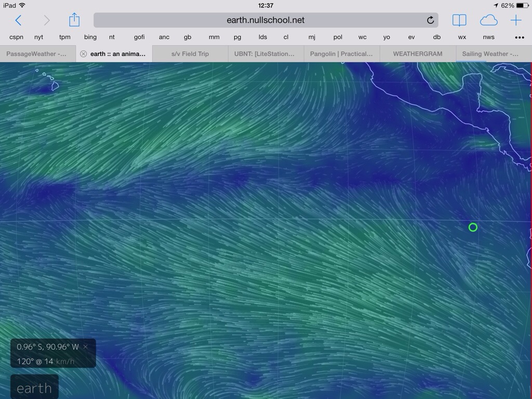This screenshot has width=532, height=399.
Task: Add a new tab with plus icon
Action: tap(515, 20)
